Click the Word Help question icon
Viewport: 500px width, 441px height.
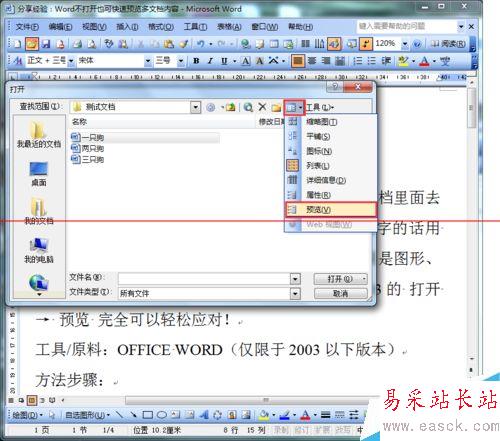click(x=417, y=44)
